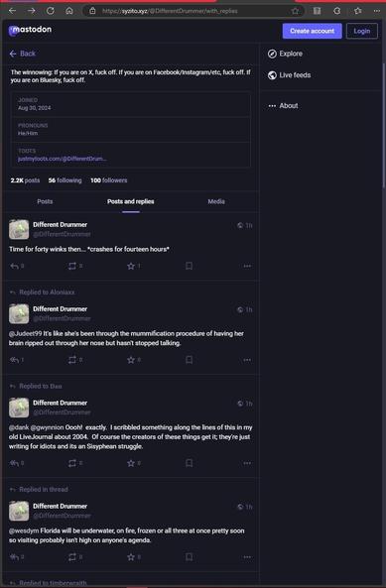Screen dimensions: 386x588
Task: Click the browser home icon
Action: (x=69, y=11)
